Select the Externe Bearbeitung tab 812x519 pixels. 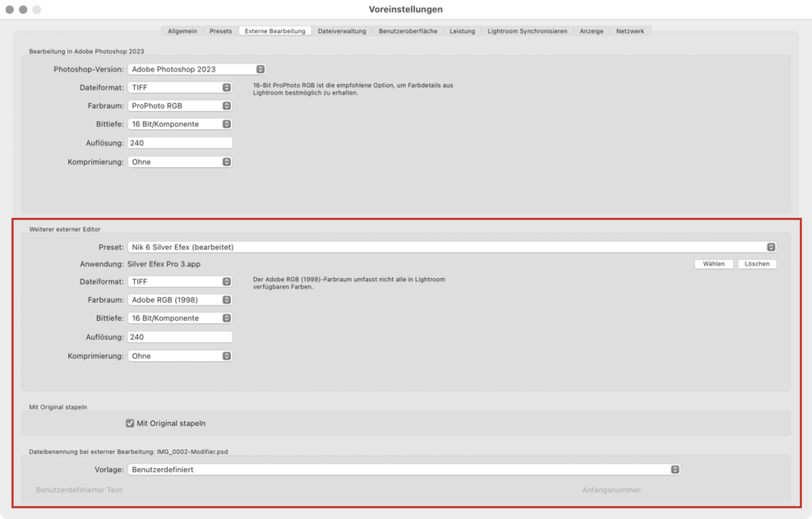(x=275, y=31)
